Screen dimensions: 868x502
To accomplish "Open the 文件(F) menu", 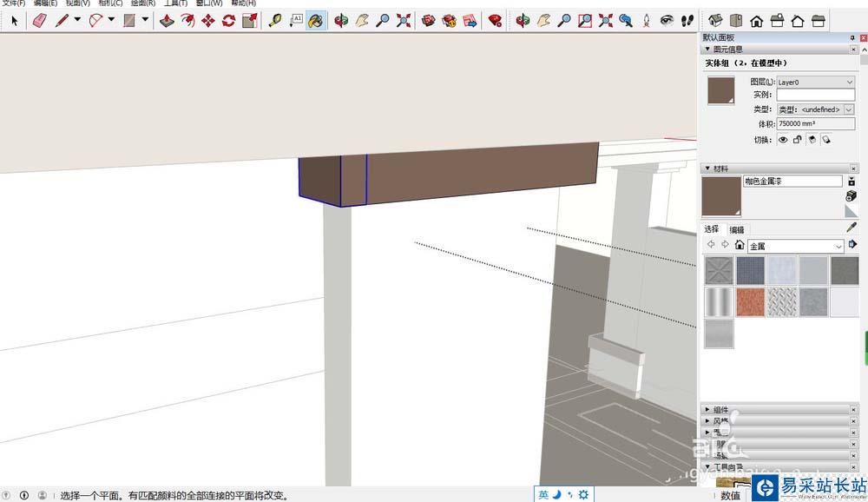I will (14, 3).
